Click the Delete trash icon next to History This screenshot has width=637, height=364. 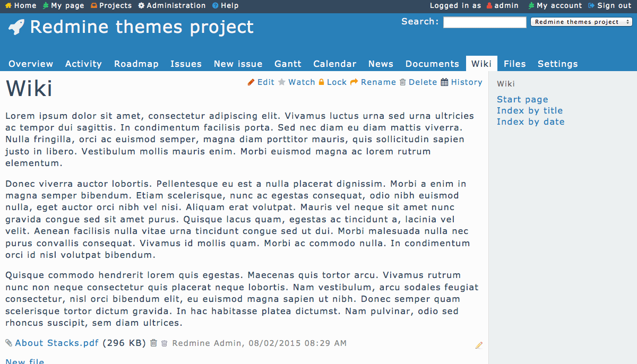[403, 82]
